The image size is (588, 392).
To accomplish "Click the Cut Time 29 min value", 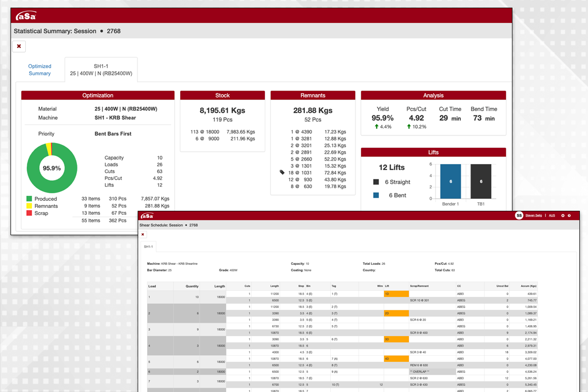I will [450, 118].
